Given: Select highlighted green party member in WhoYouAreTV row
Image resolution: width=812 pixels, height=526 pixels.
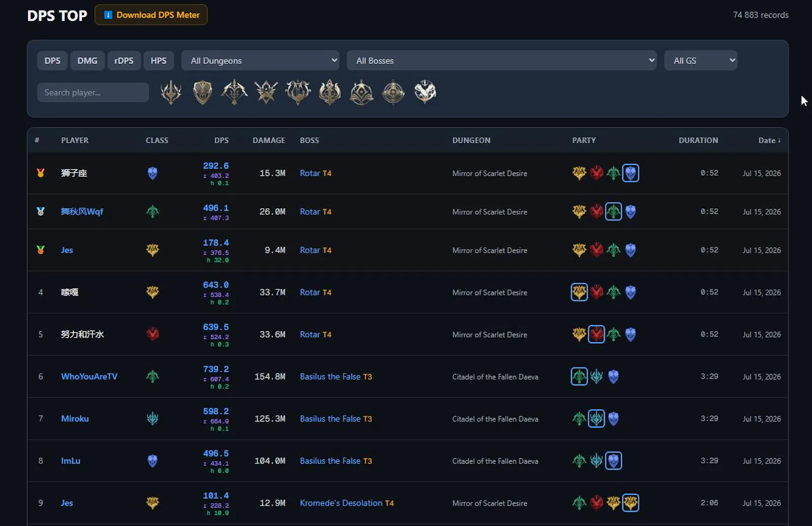Looking at the screenshot, I should 579,376.
